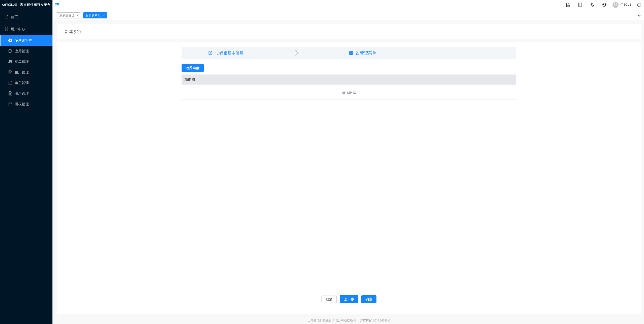Click the home page document icon
644x324 pixels.
coord(7,17)
